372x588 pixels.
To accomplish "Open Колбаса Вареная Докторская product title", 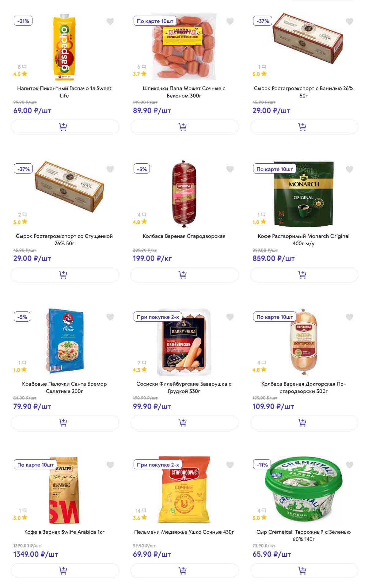I will tap(303, 387).
